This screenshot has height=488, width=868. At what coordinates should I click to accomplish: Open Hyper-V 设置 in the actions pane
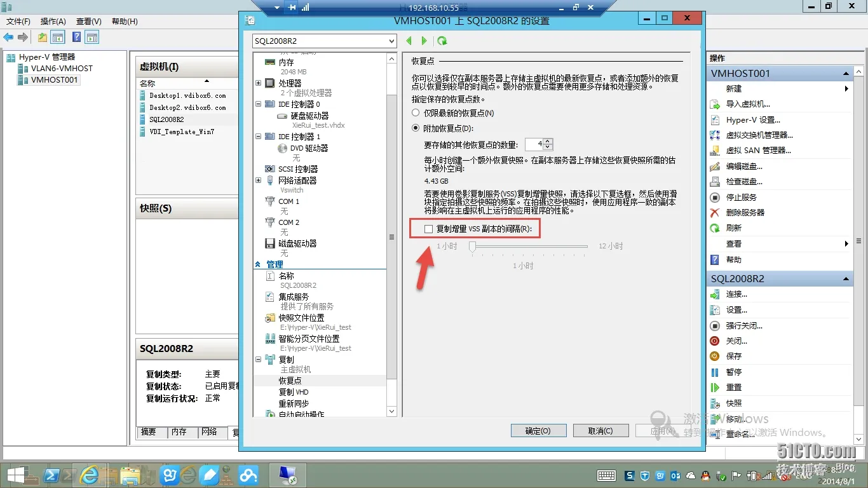[x=753, y=119]
